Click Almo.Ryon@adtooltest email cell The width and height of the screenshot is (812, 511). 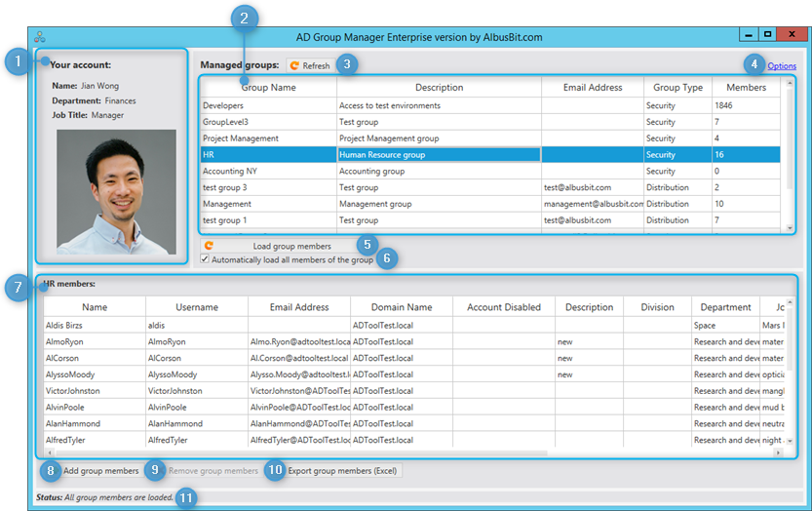tap(299, 341)
